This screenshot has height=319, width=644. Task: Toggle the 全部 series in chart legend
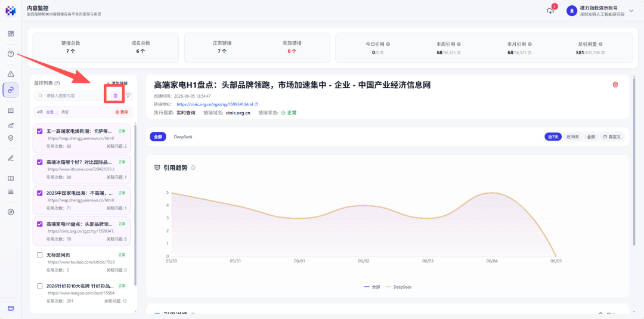(x=372, y=287)
